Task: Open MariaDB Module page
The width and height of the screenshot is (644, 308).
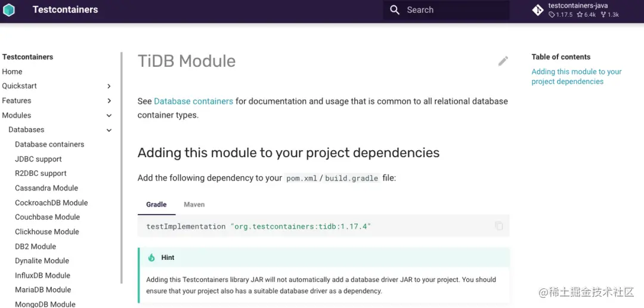Action: point(43,290)
